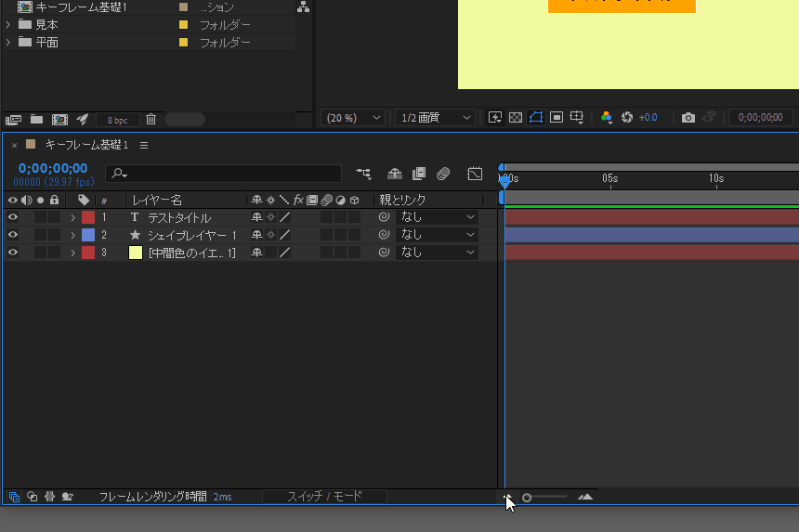
Task: Delete selected item with trash icon
Action: pos(151,120)
